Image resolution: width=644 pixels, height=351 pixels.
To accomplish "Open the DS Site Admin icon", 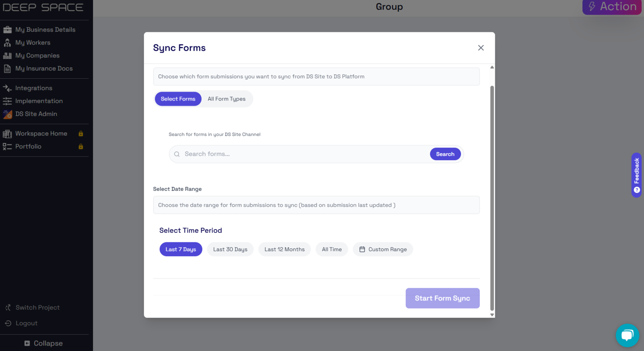I will tap(8, 114).
